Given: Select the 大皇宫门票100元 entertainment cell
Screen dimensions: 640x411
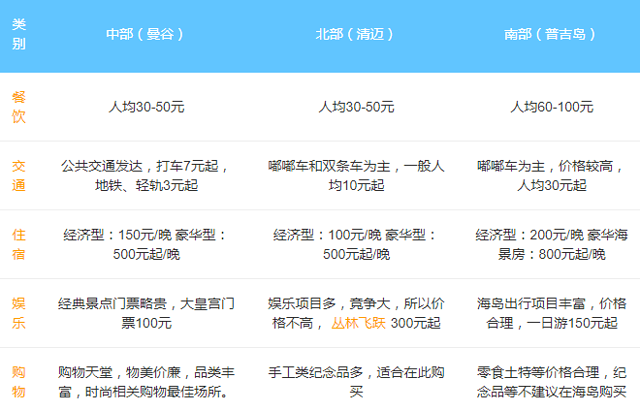Looking at the screenshot, I should pos(147,314).
